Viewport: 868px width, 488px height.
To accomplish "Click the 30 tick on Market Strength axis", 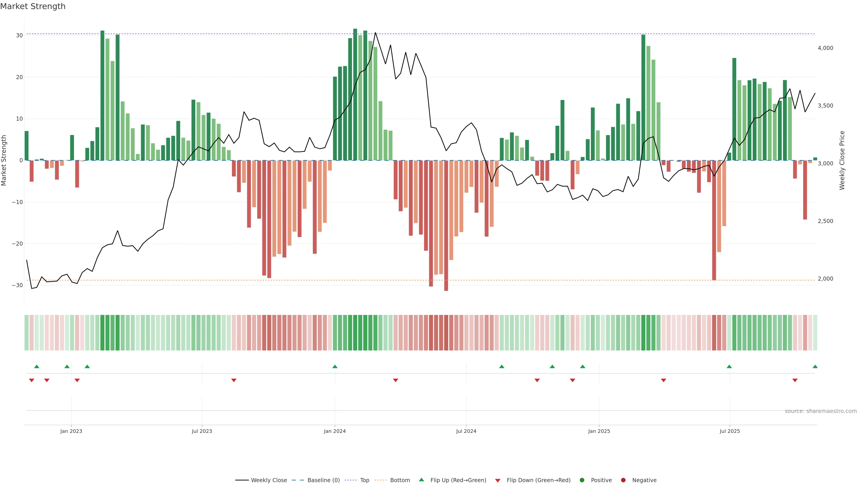I will [19, 35].
